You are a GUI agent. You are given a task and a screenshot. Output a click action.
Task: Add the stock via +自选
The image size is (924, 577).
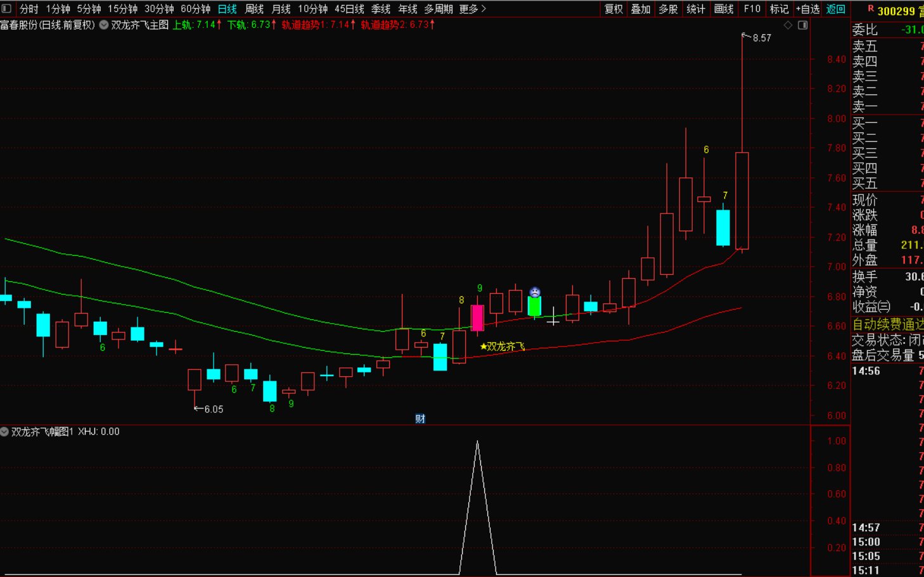click(807, 9)
